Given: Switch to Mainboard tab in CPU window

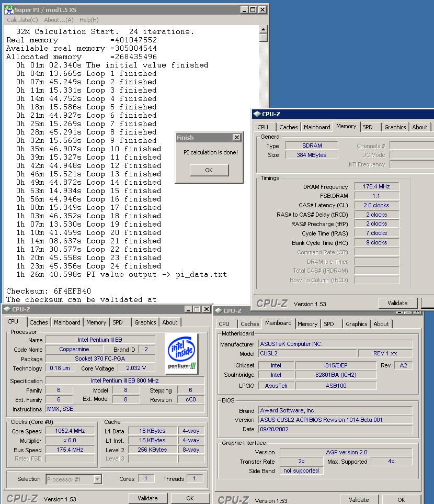Looking at the screenshot, I should [x=67, y=322].
